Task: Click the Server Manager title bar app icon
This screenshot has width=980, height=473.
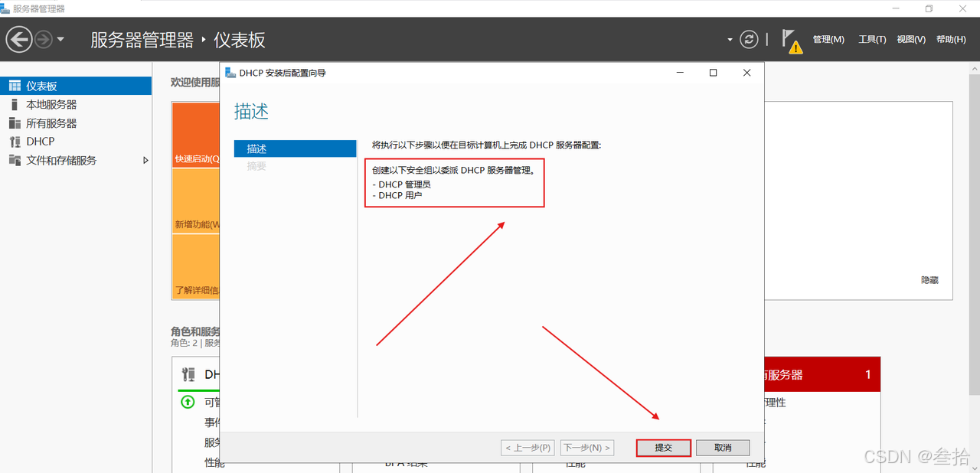Action: pyautogui.click(x=6, y=8)
